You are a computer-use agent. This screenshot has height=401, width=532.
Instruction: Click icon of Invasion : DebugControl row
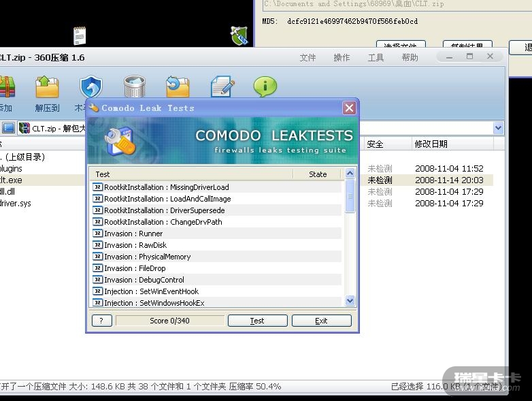click(97, 279)
